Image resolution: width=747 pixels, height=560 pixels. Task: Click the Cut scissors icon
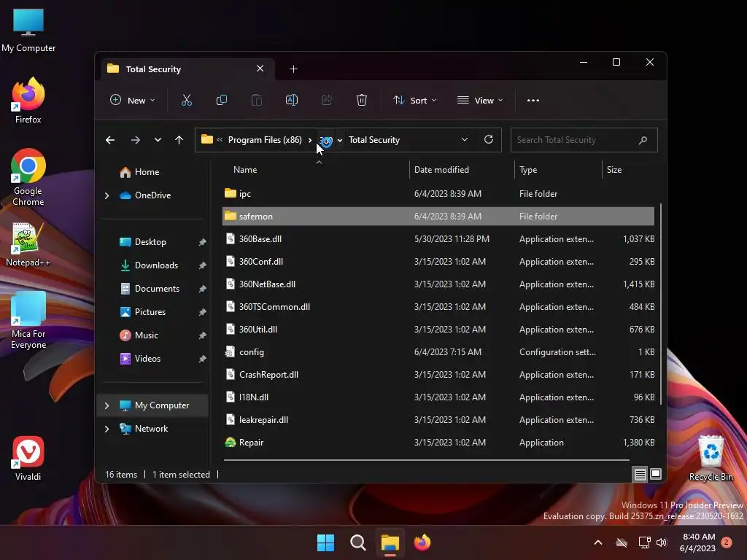(186, 101)
